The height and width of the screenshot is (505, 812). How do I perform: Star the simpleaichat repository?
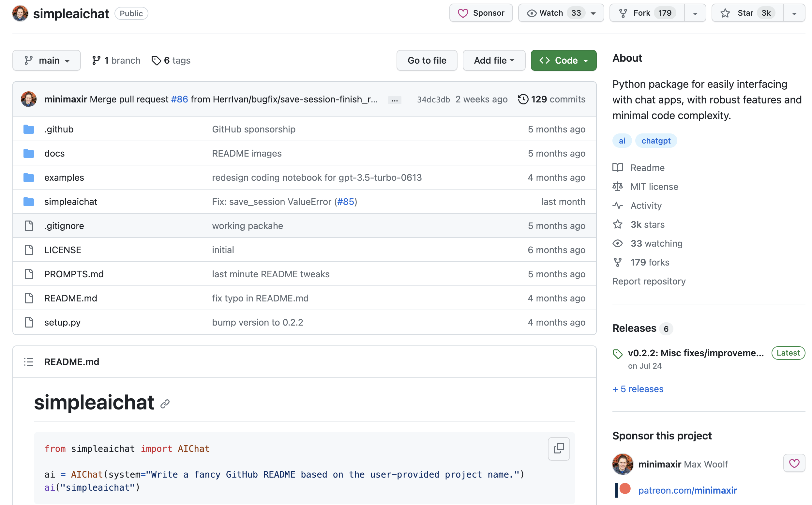[x=747, y=13]
